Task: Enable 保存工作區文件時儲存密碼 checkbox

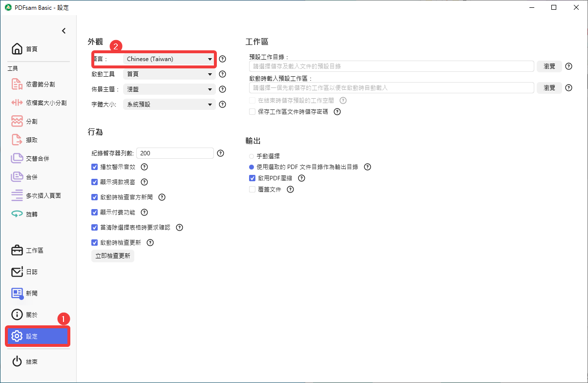Action: point(252,111)
